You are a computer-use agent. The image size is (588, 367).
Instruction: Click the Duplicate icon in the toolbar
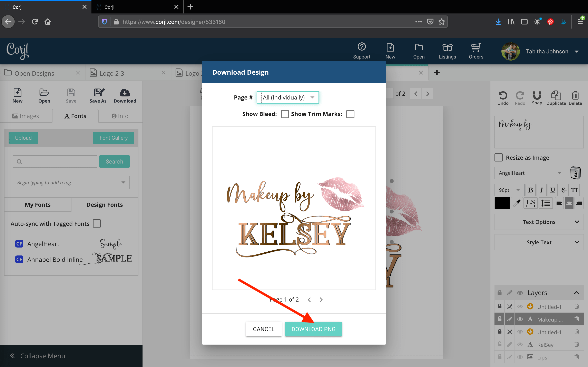(556, 96)
